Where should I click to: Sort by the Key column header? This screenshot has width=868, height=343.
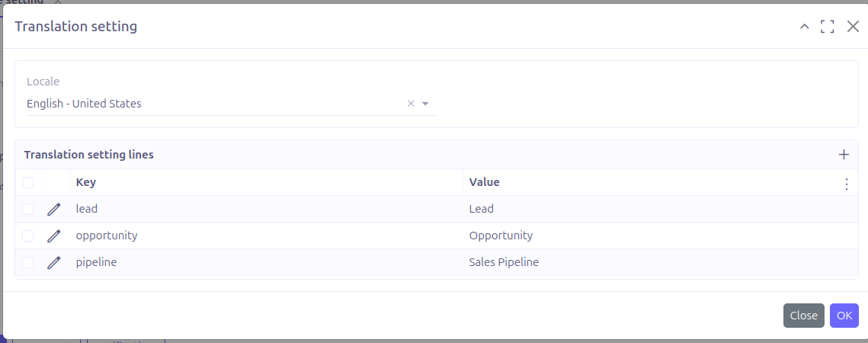click(86, 182)
